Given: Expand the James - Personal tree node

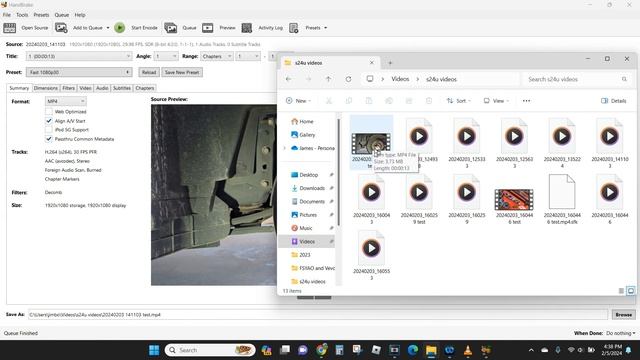Looking at the screenshot, I should 284,148.
